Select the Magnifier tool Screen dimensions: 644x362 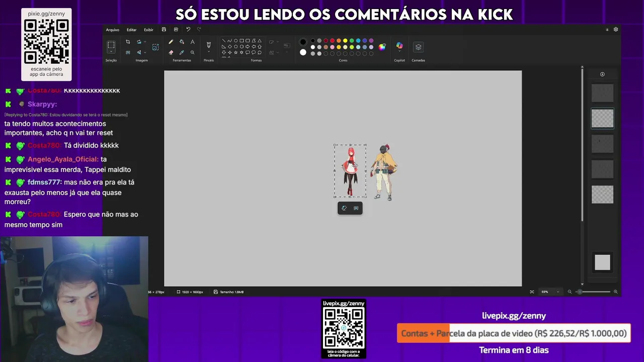192,52
